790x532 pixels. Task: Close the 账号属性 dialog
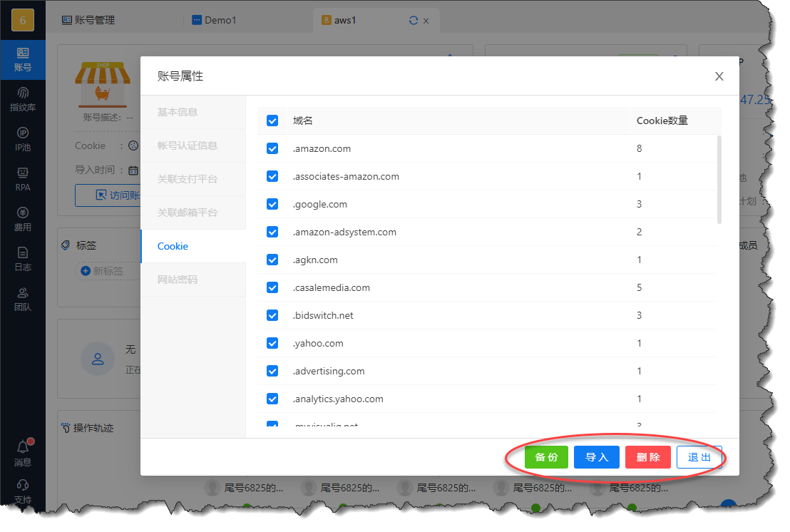pyautogui.click(x=719, y=76)
